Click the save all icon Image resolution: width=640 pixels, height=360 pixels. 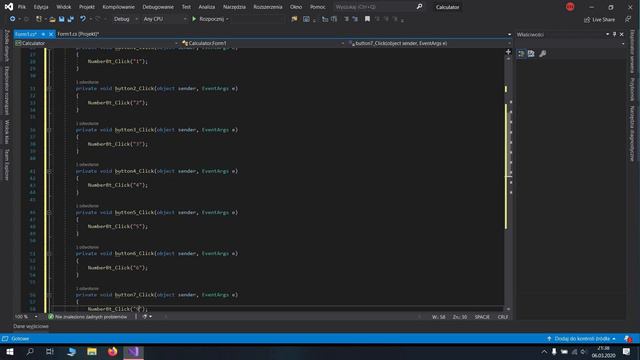pyautogui.click(x=71, y=19)
